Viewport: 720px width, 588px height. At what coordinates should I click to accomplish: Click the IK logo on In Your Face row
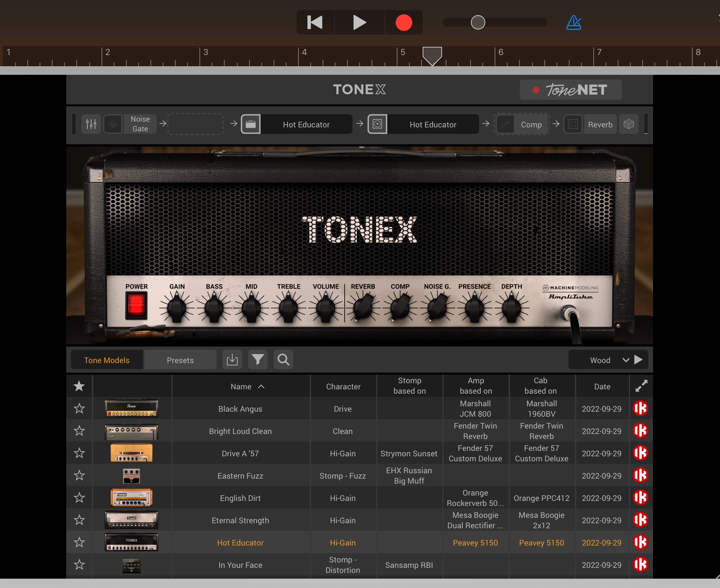pos(640,564)
